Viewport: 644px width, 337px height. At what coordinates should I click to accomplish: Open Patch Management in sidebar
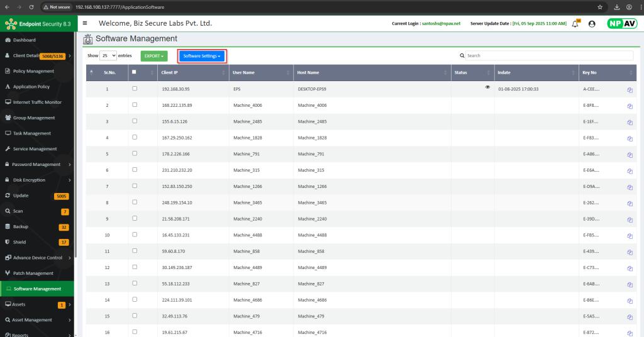coord(33,273)
